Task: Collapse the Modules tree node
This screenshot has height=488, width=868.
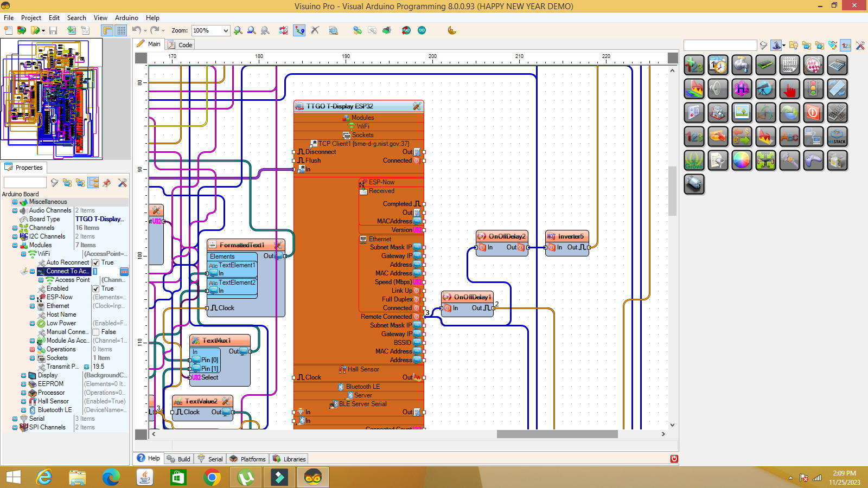Action: pyautogui.click(x=14, y=245)
